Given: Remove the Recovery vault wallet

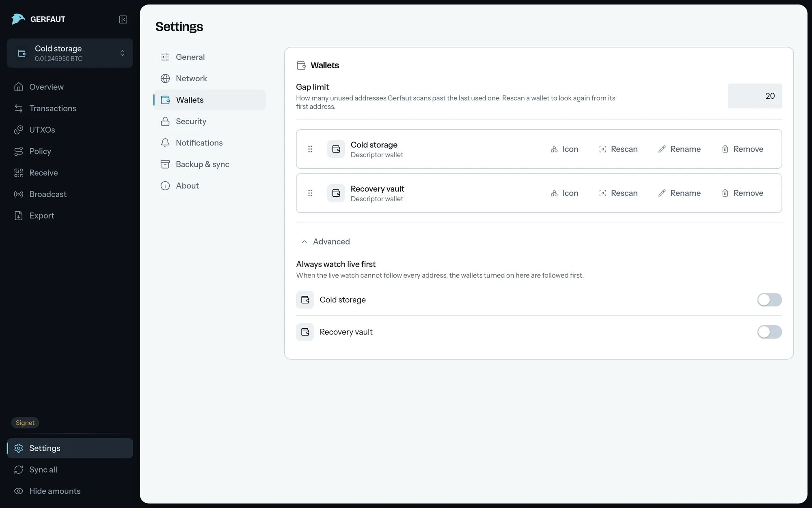Looking at the screenshot, I should point(743,193).
